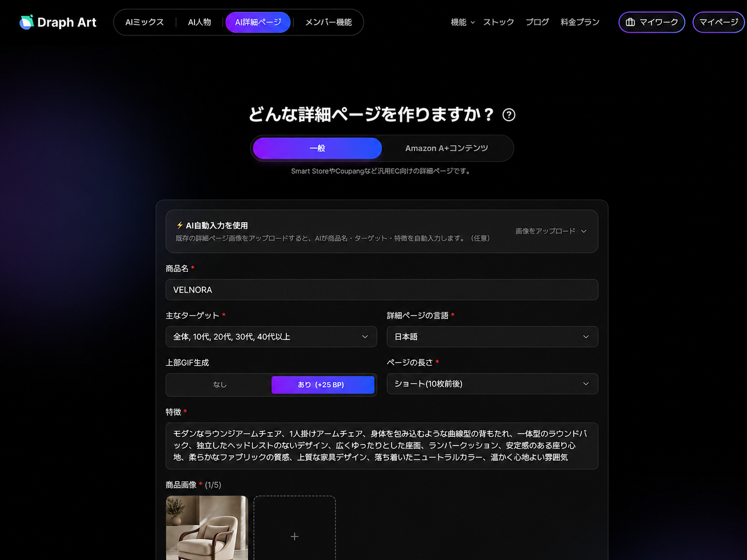This screenshot has height=560, width=747.
Task: Open the 詳細ページの言語 dropdown
Action: [493, 337]
